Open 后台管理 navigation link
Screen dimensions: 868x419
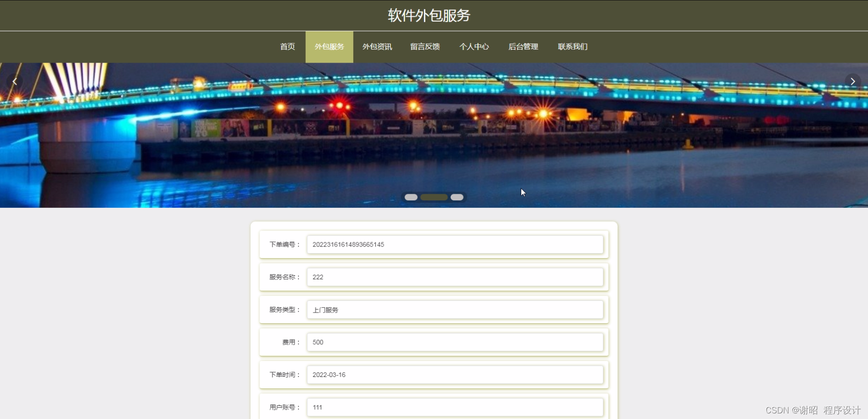[523, 47]
